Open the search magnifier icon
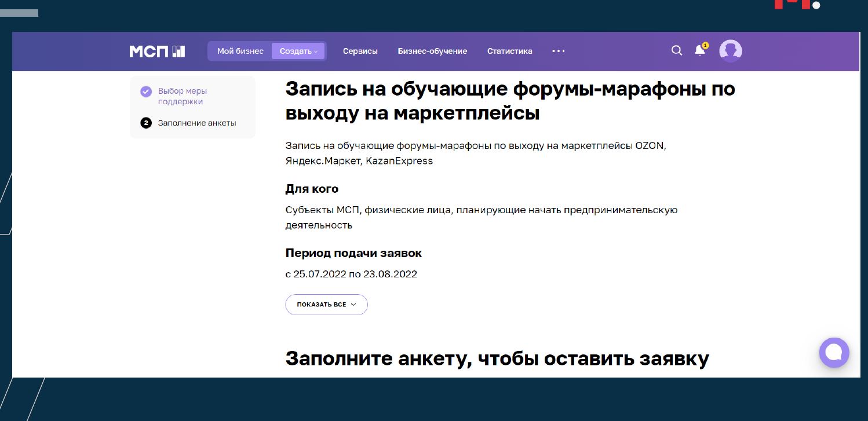This screenshot has height=421, width=868. (676, 51)
